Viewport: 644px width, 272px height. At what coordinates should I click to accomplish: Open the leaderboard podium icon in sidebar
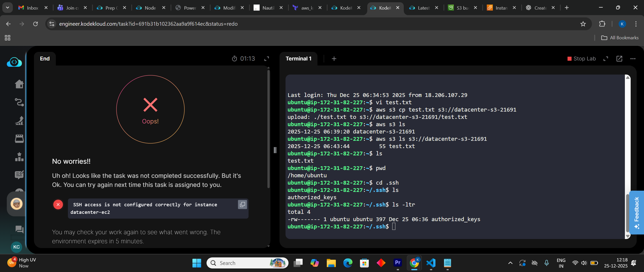click(19, 157)
